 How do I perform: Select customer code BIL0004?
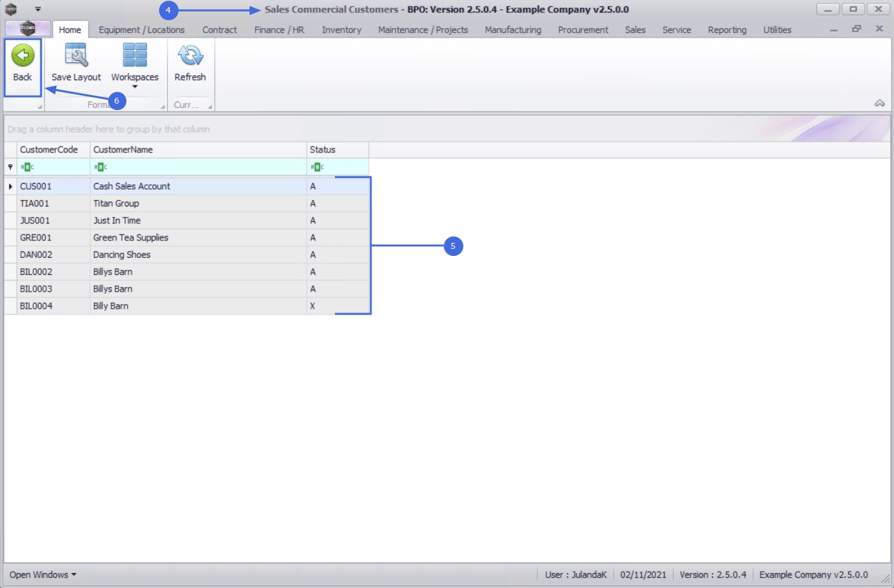(x=53, y=306)
